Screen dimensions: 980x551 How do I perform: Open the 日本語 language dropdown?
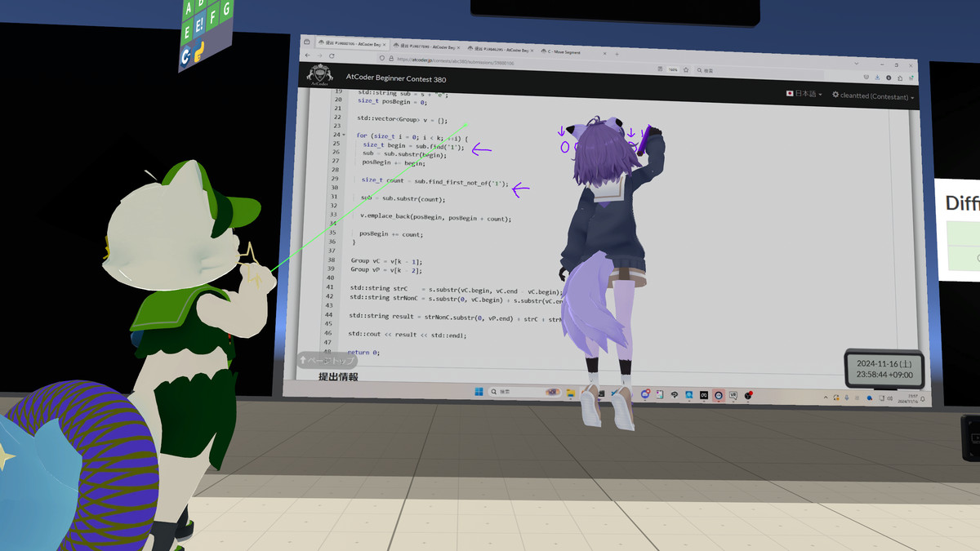(x=804, y=93)
